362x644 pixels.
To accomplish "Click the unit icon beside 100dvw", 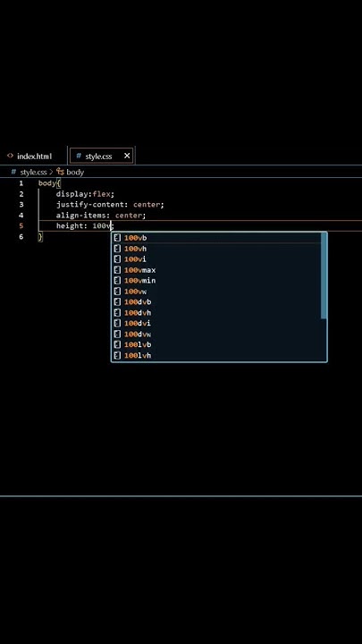I will (117, 334).
